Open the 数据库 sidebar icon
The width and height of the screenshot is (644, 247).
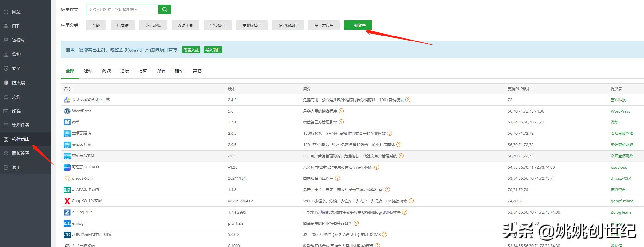6,40
